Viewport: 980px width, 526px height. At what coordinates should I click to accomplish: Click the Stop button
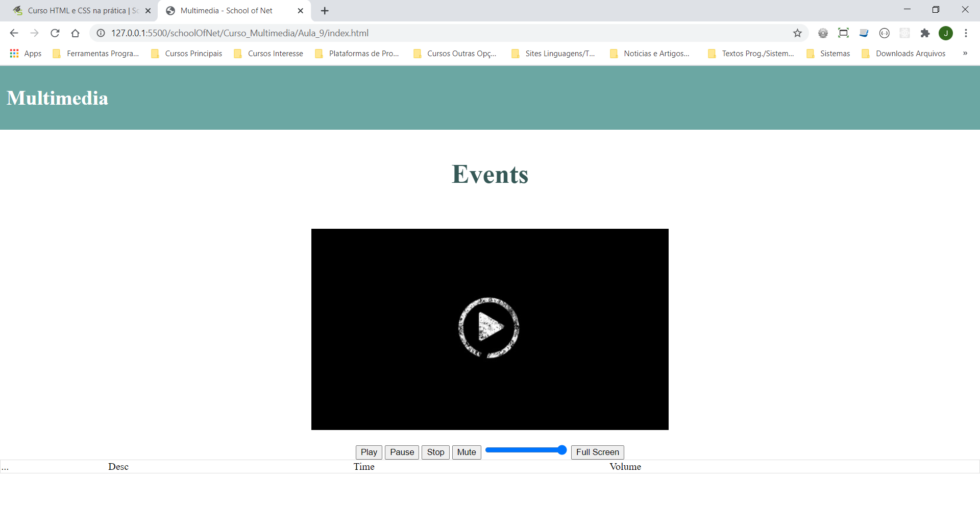pos(435,452)
